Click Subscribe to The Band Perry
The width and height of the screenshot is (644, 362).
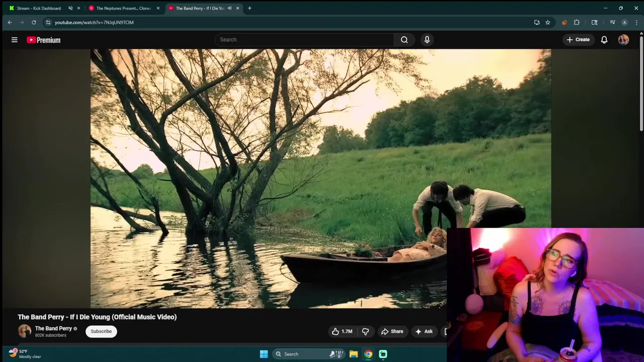[x=101, y=331]
